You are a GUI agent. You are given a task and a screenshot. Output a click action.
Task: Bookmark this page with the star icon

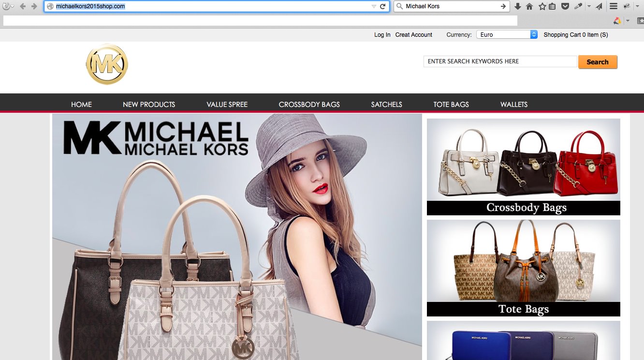coord(542,6)
